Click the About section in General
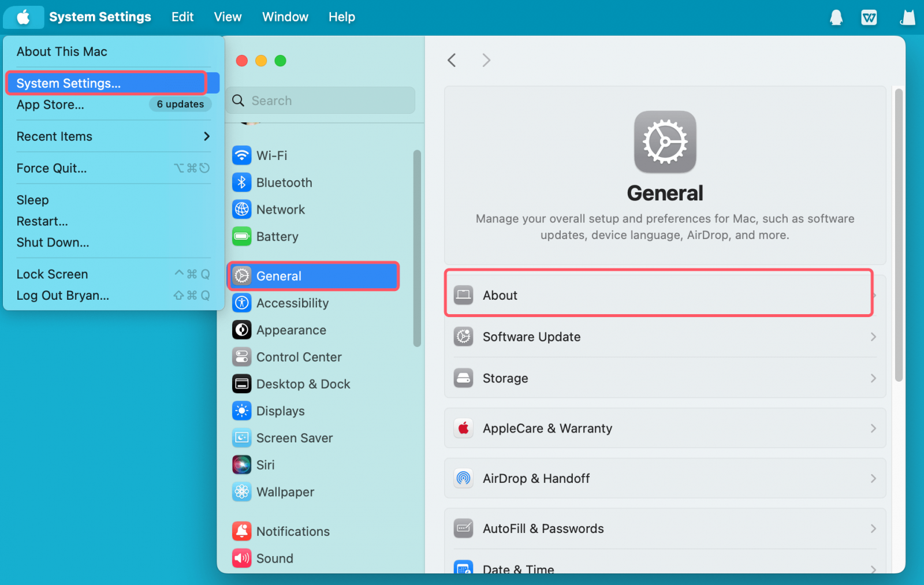Image resolution: width=924 pixels, height=585 pixels. (x=658, y=295)
